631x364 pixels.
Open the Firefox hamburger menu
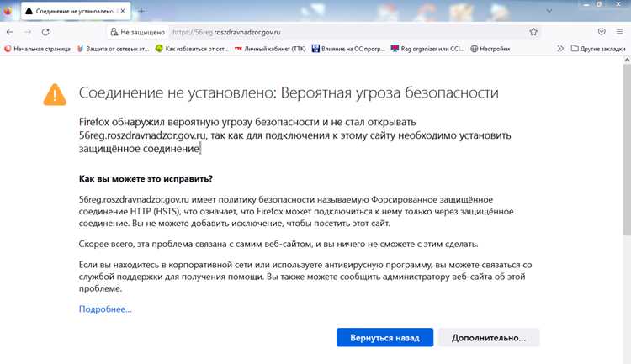[x=619, y=32]
